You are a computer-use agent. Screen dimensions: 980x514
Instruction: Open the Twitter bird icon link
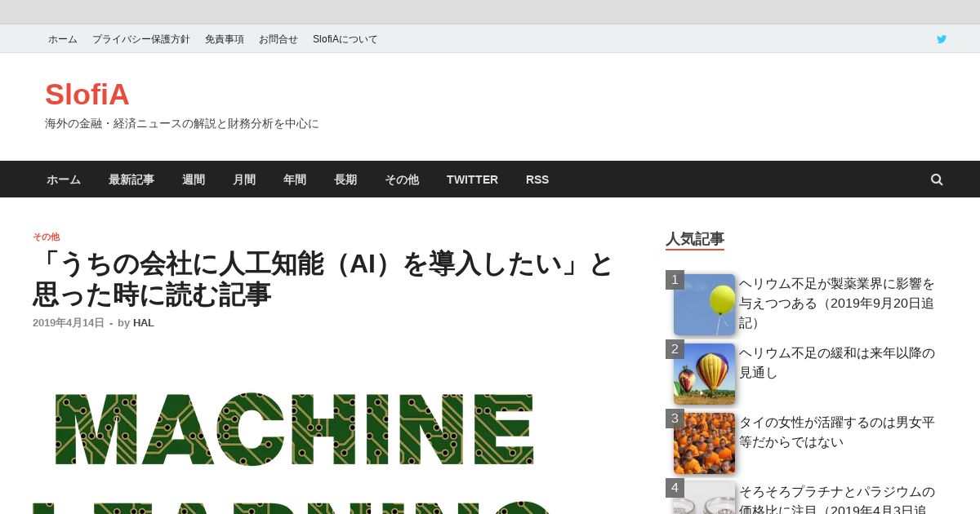(x=941, y=39)
